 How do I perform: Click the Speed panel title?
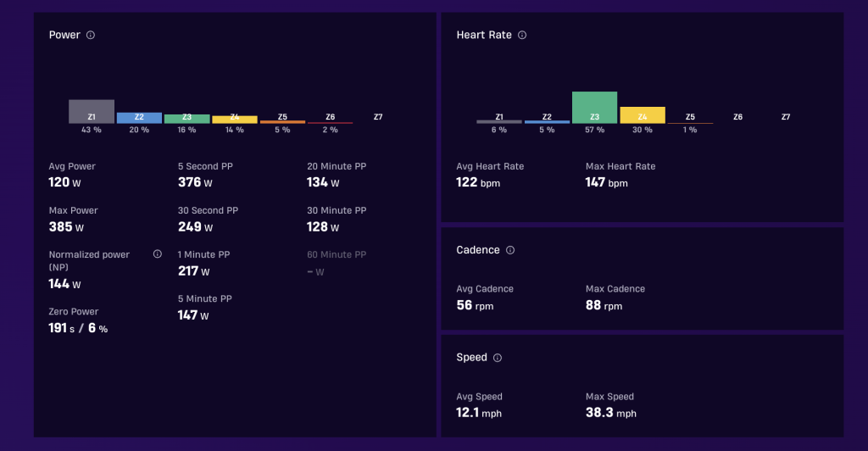click(471, 358)
